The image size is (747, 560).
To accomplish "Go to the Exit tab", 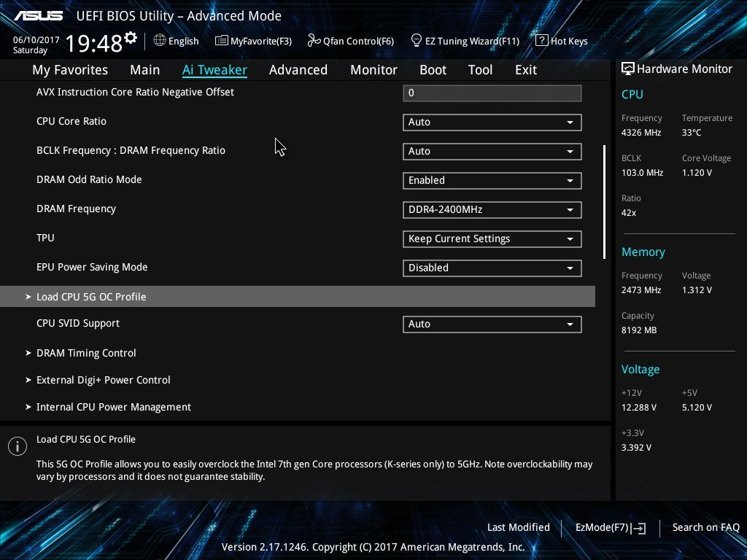I will [526, 70].
